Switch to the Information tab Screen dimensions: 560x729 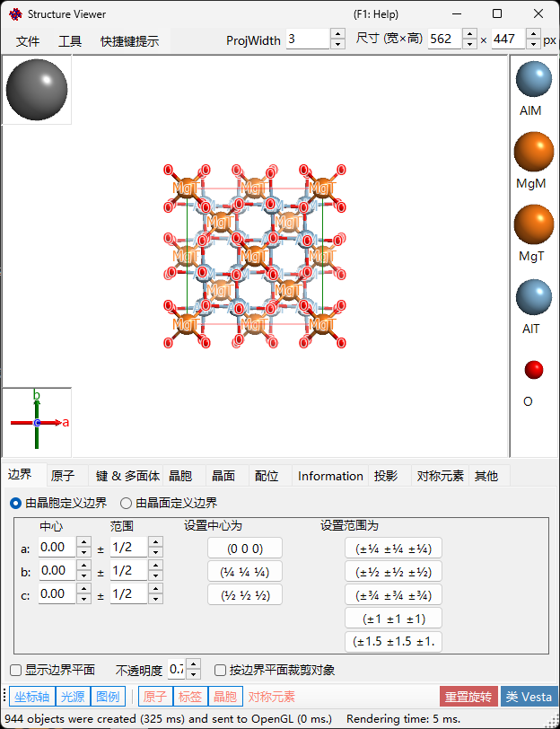pos(330,476)
